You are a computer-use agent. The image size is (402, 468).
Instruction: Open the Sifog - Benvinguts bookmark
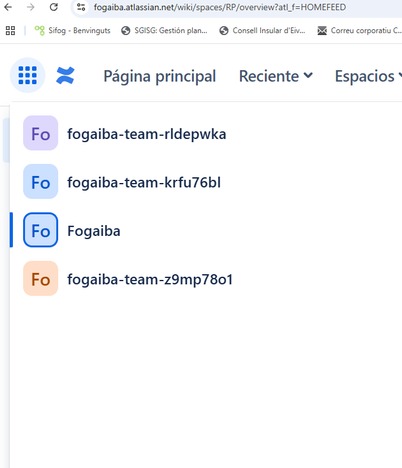coord(72,31)
